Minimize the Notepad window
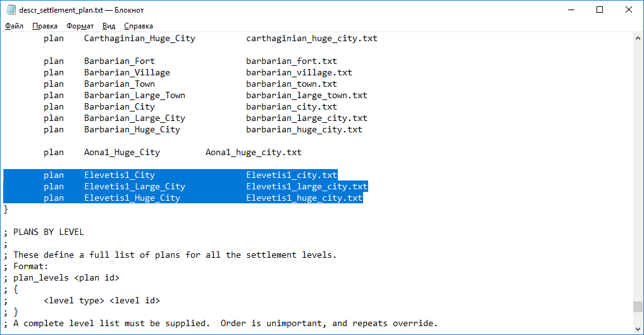Image resolution: width=644 pixels, height=335 pixels. [x=571, y=9]
